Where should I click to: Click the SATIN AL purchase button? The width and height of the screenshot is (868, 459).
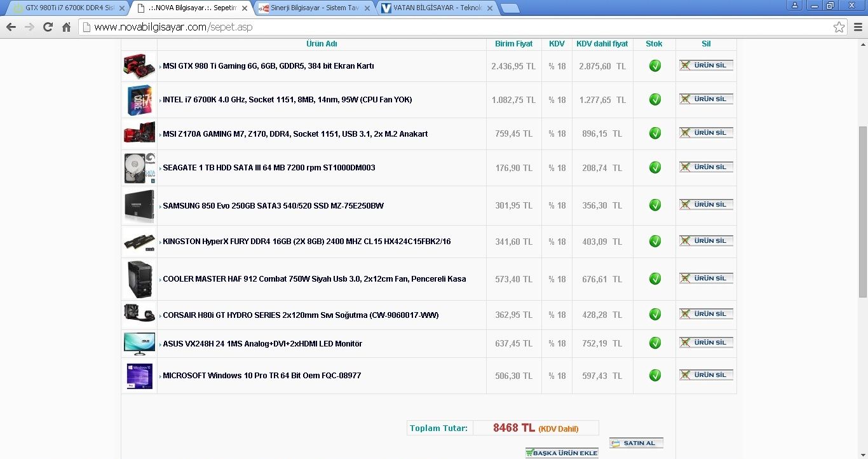coord(636,443)
